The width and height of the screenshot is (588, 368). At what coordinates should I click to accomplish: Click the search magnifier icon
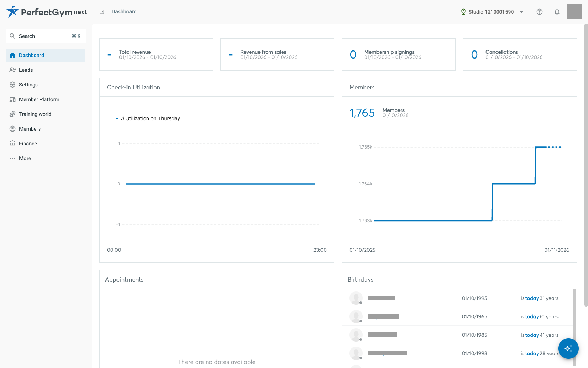[x=12, y=36]
